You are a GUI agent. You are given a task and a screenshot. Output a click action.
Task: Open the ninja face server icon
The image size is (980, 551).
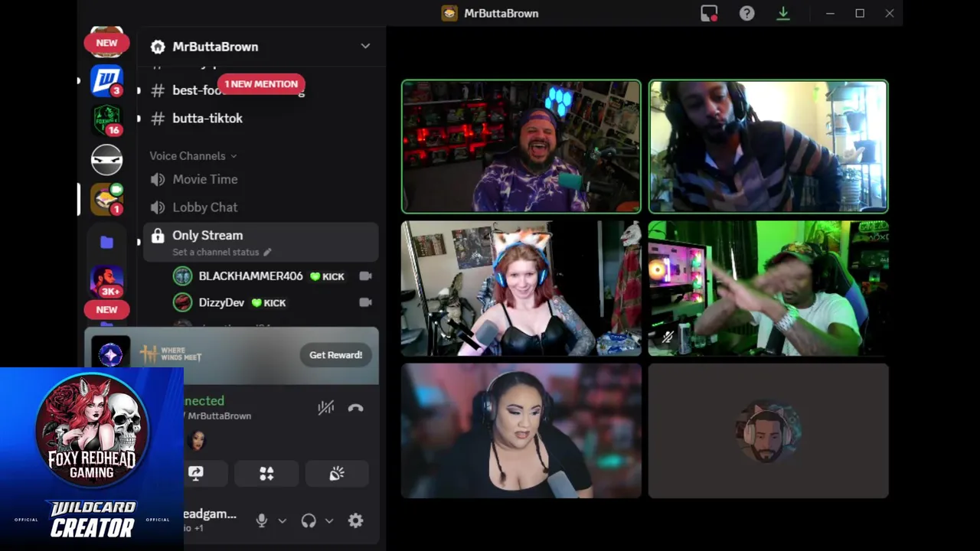[106, 160]
